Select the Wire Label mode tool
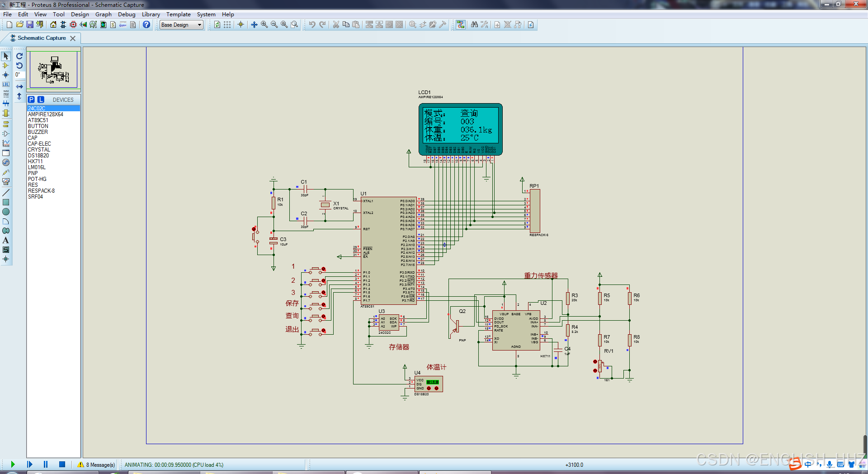The height and width of the screenshot is (474, 868). point(6,85)
